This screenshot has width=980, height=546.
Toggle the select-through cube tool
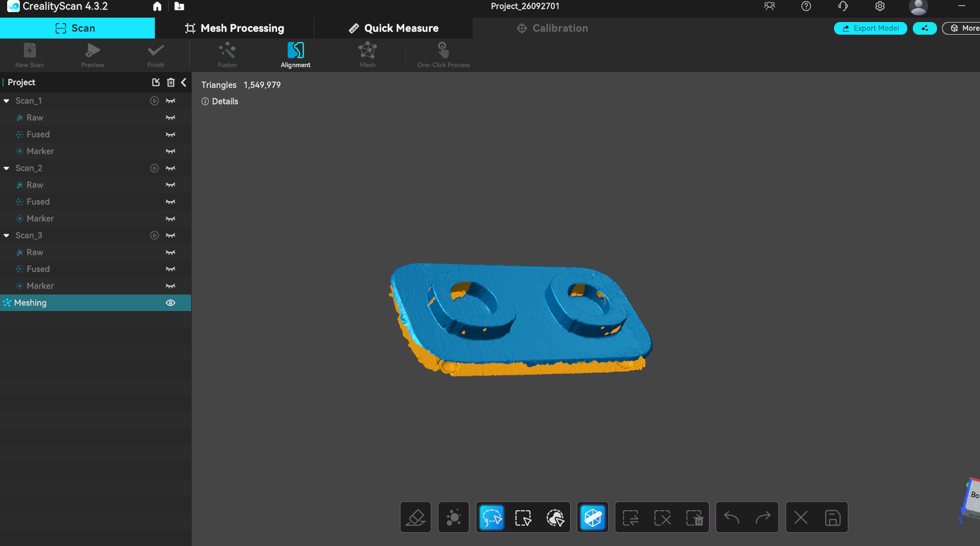click(593, 517)
